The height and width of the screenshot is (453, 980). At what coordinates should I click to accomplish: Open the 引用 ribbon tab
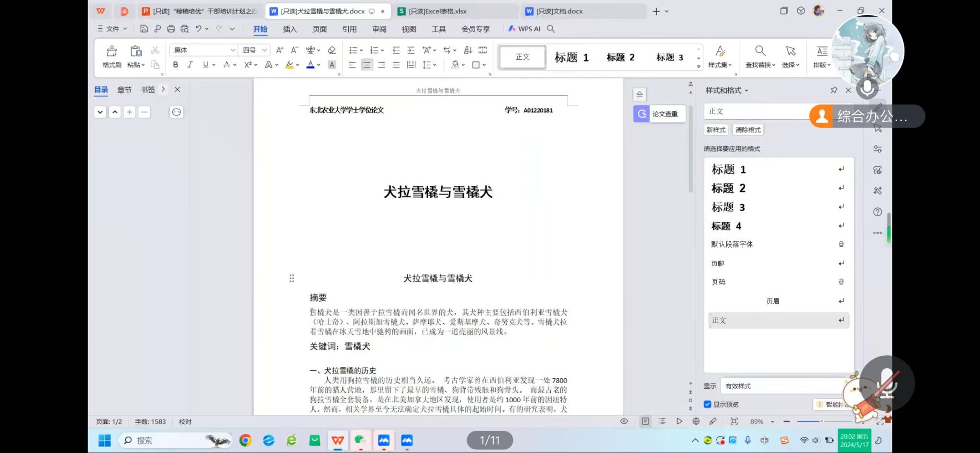[349, 29]
